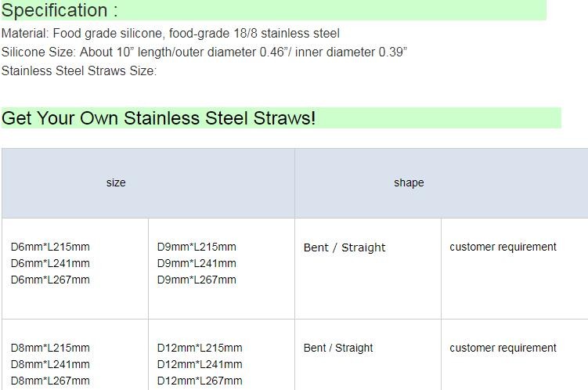588x390 pixels.
Task: Click "Get Your Own Stainless Steel Straws!" heading
Action: tap(159, 118)
